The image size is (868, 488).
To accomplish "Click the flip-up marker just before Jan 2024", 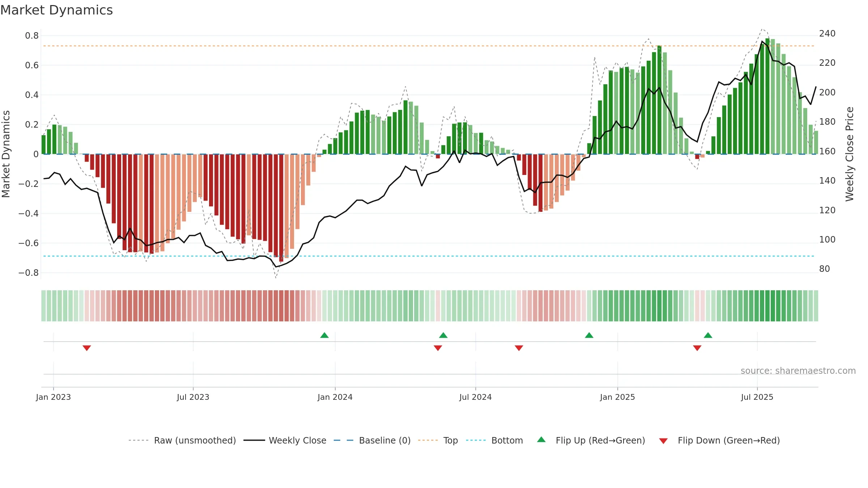I will [324, 335].
